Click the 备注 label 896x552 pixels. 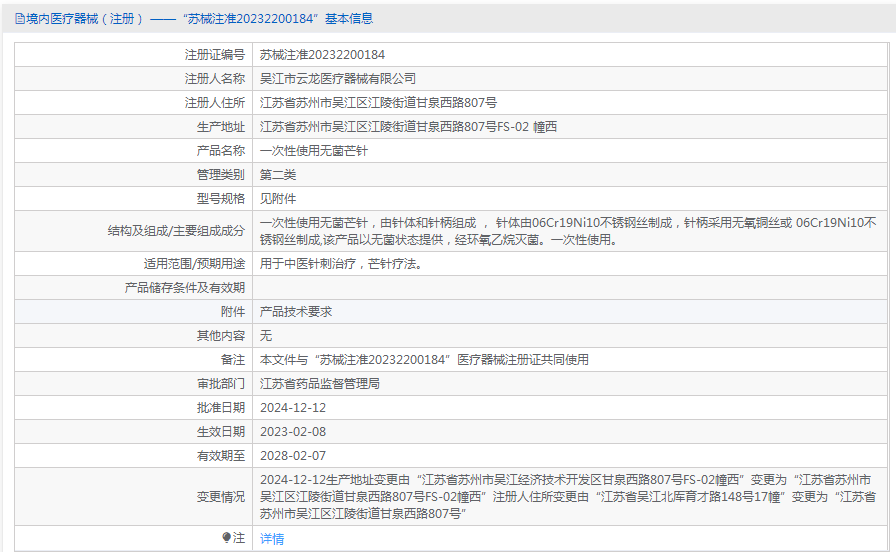tap(233, 360)
